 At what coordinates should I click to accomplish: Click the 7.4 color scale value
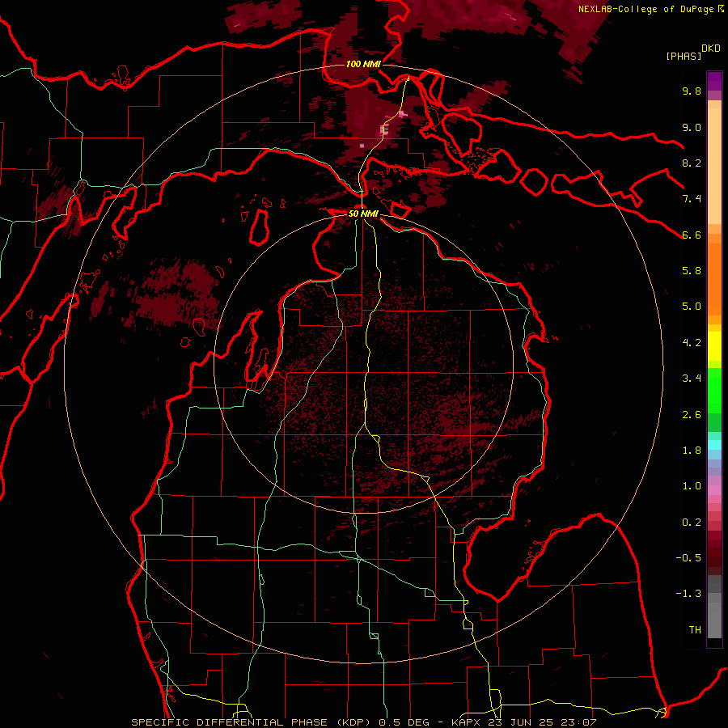(x=692, y=199)
